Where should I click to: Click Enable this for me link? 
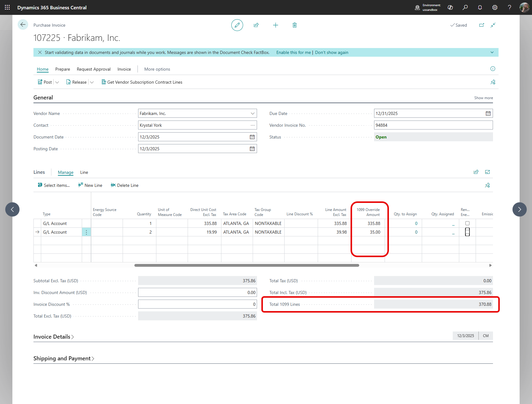click(x=294, y=52)
